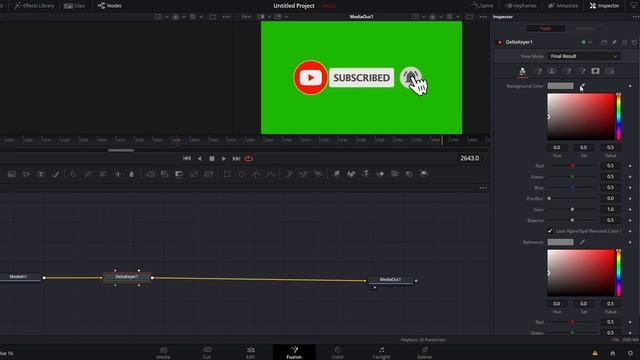The width and height of the screenshot is (640, 360).
Task: Open the Keyframes editor
Action: coord(521,6)
